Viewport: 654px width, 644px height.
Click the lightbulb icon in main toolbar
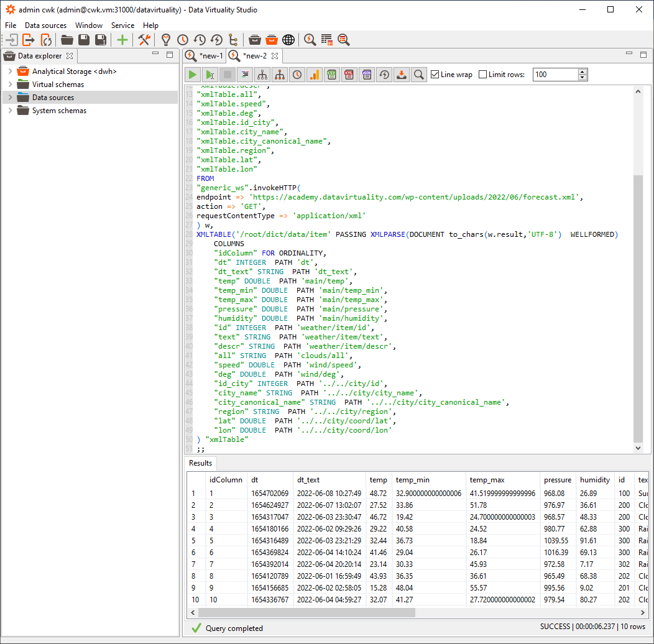[165, 40]
